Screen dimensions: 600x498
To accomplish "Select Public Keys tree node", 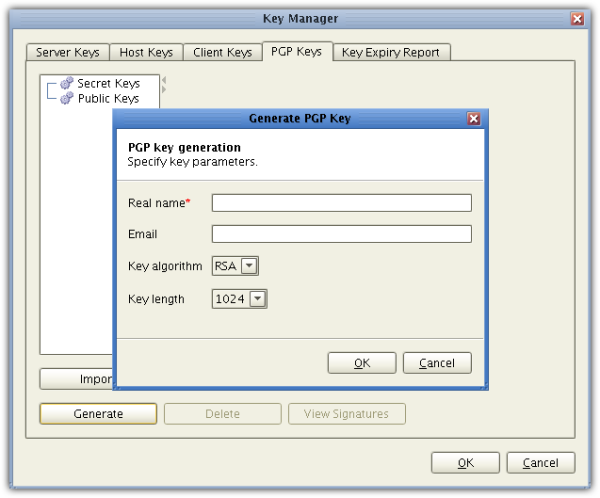I will 108,99.
